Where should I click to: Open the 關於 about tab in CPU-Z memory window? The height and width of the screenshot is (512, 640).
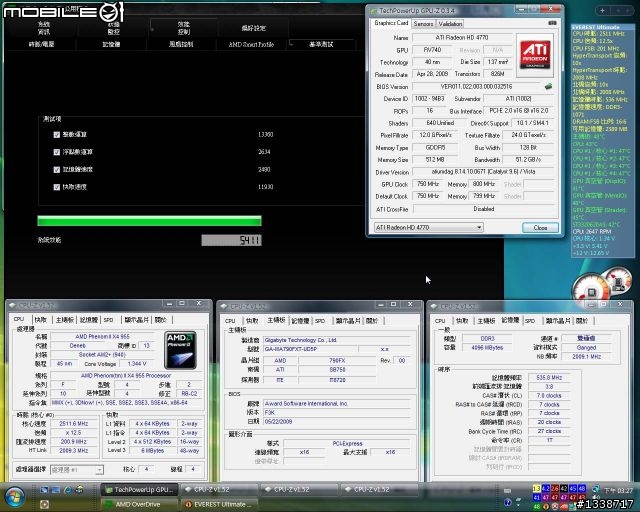582,321
